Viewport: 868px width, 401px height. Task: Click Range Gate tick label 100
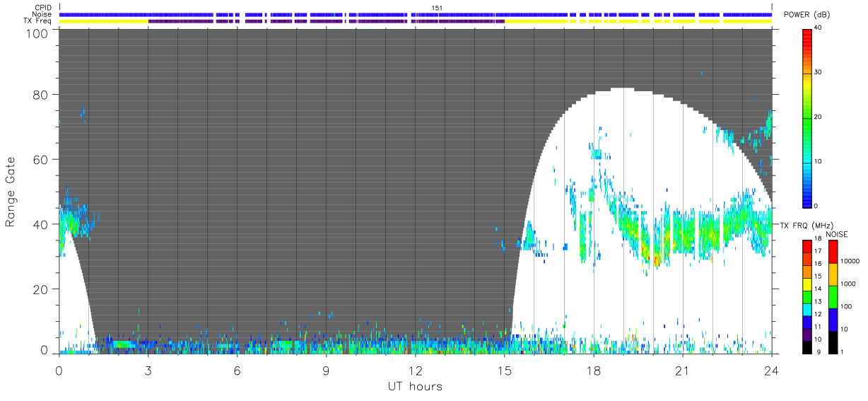pos(38,33)
